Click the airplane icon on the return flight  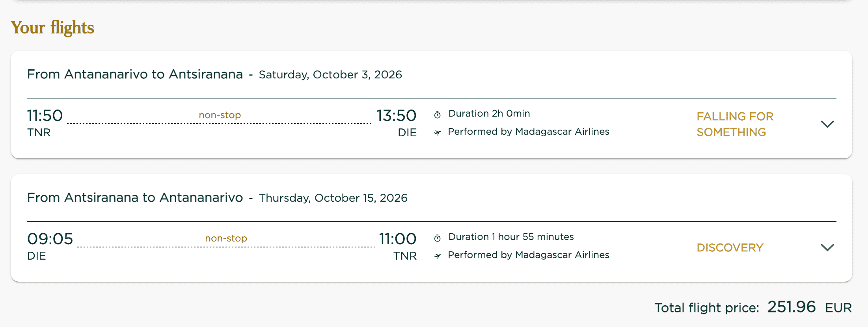pyautogui.click(x=438, y=256)
